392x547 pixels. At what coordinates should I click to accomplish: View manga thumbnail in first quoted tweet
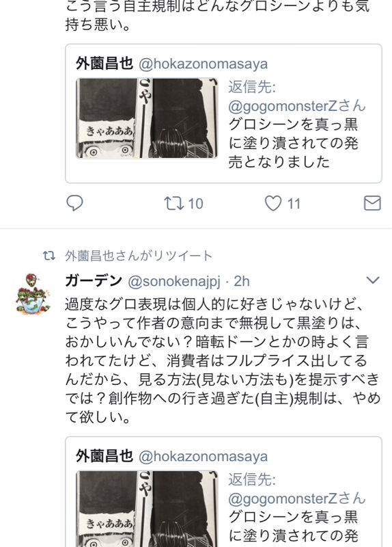coord(147,118)
